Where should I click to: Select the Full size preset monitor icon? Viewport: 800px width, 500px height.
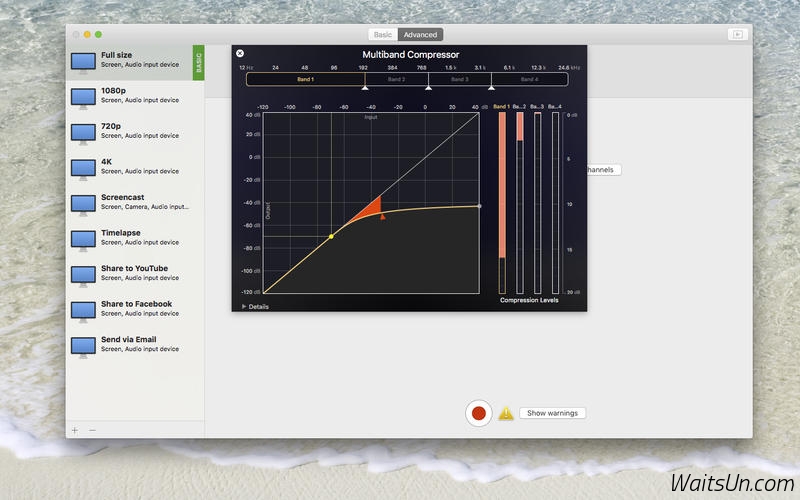83,61
